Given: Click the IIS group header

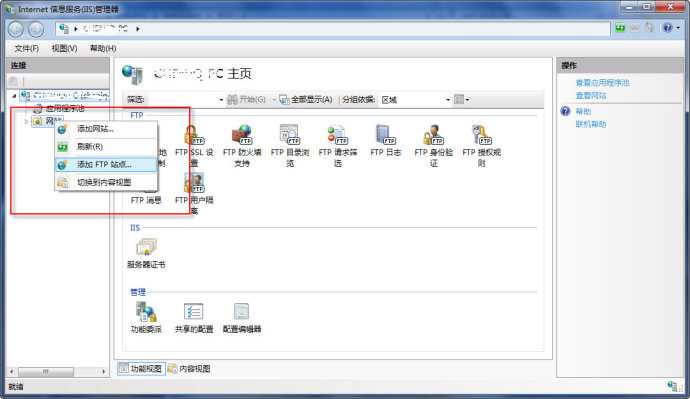Looking at the screenshot, I should tap(135, 228).
